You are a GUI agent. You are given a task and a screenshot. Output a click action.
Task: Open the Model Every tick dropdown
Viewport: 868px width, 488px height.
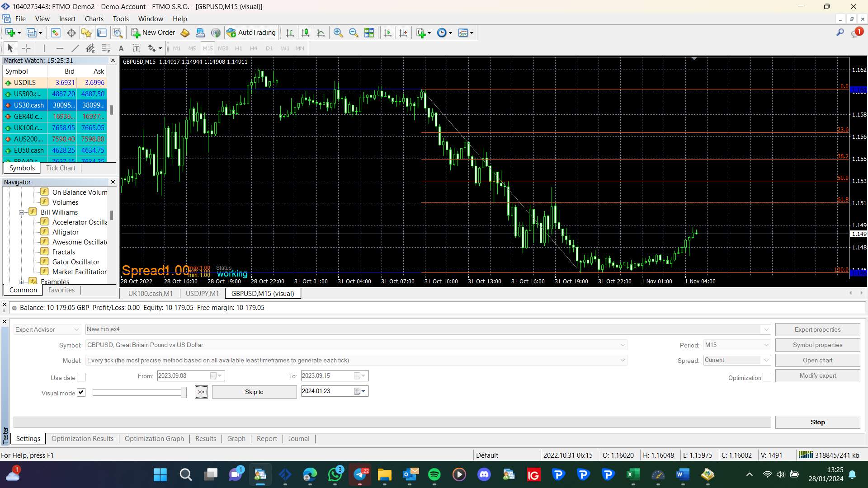(356, 360)
